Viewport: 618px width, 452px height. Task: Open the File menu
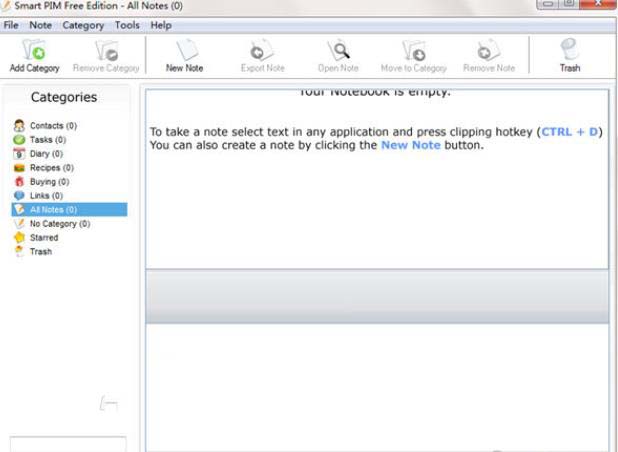click(x=11, y=25)
